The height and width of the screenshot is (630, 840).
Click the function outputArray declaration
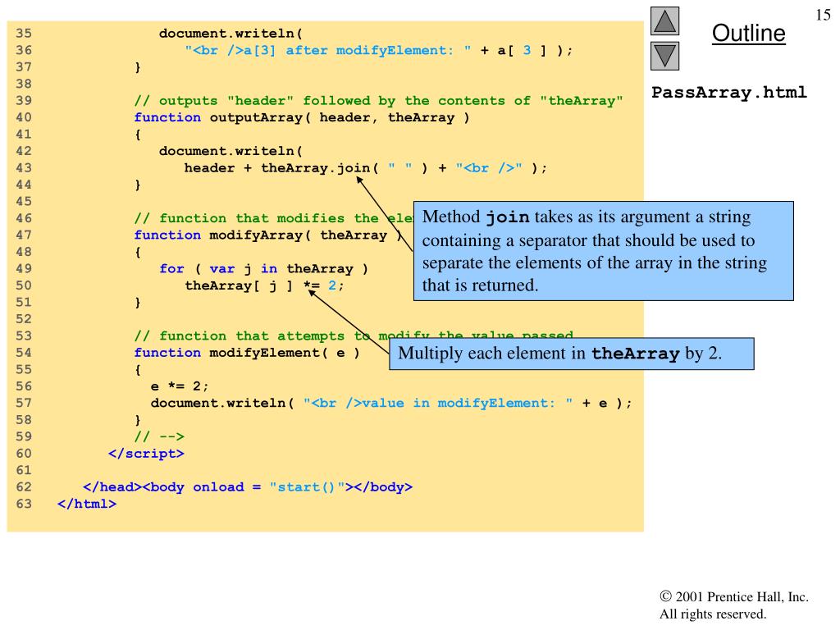(x=302, y=117)
